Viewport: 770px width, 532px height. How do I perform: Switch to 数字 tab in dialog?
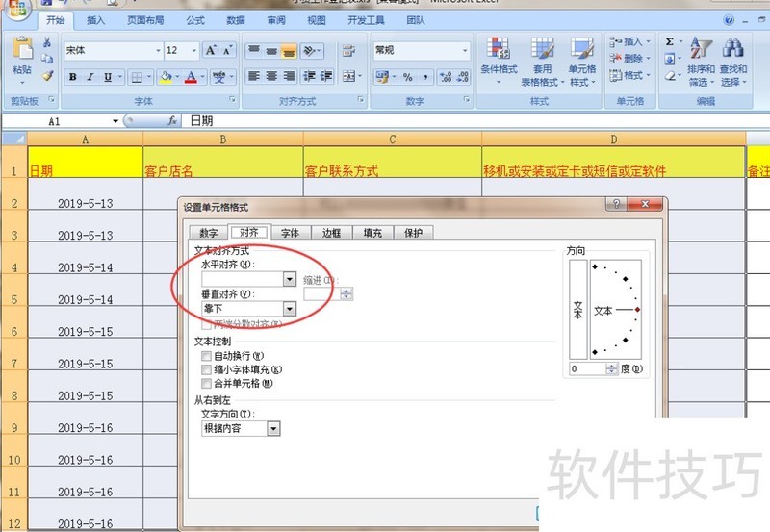(209, 233)
